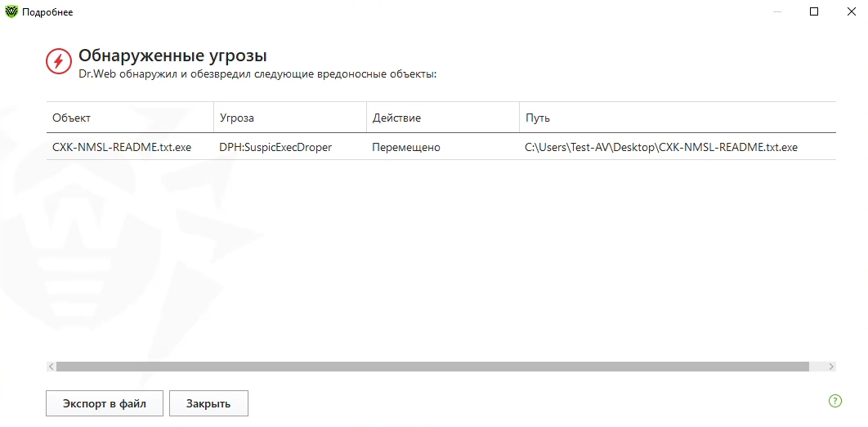Click the Dr.Web spider icon in title bar
Image resolution: width=868 pixels, height=427 pixels.
coord(11,11)
